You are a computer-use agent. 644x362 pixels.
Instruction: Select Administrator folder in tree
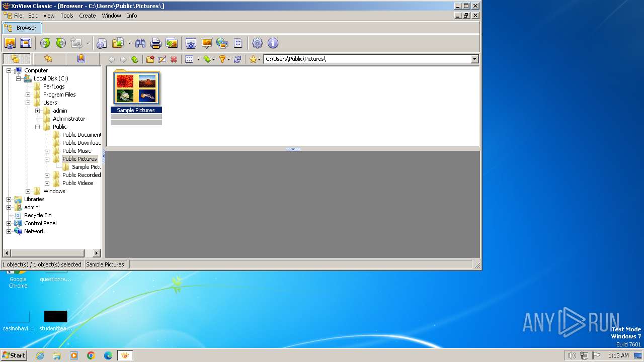(x=69, y=119)
